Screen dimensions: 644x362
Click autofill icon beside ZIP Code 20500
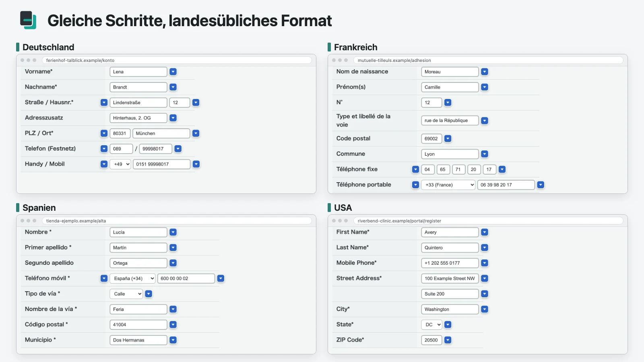(448, 340)
